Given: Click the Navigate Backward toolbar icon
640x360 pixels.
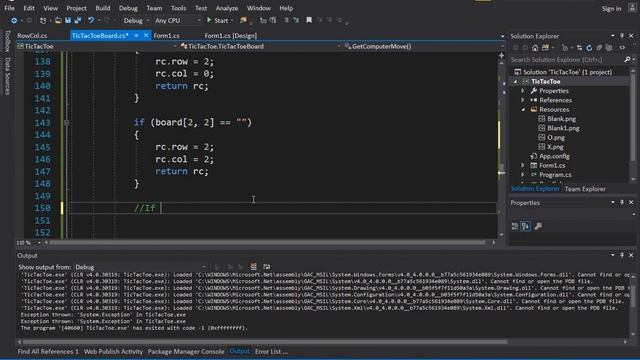Looking at the screenshot, I should point(14,20).
